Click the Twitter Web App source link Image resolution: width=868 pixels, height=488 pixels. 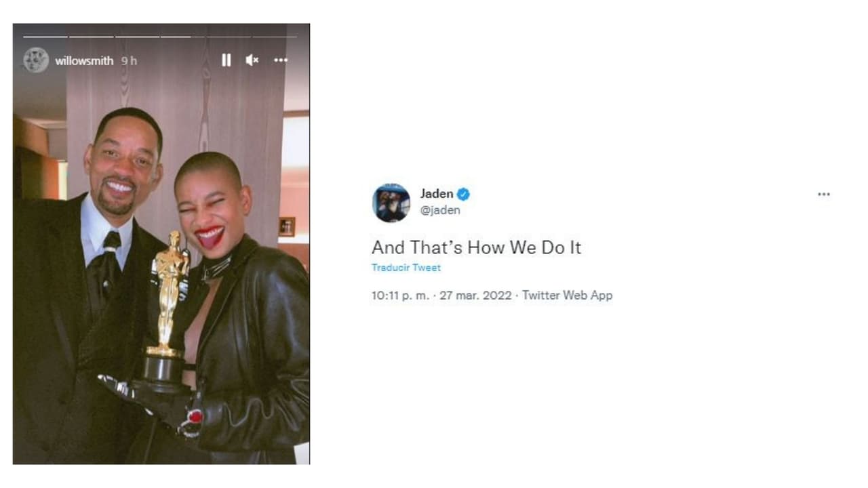pyautogui.click(x=567, y=296)
